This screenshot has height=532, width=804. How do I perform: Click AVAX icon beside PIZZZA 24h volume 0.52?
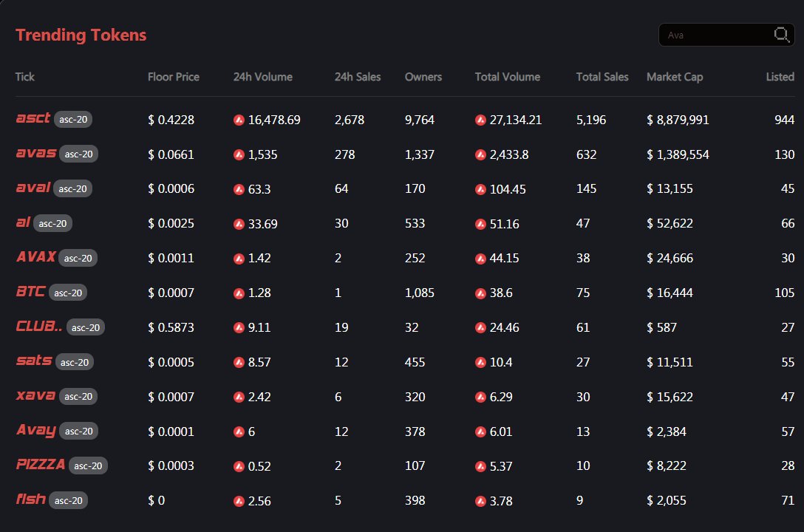click(239, 466)
